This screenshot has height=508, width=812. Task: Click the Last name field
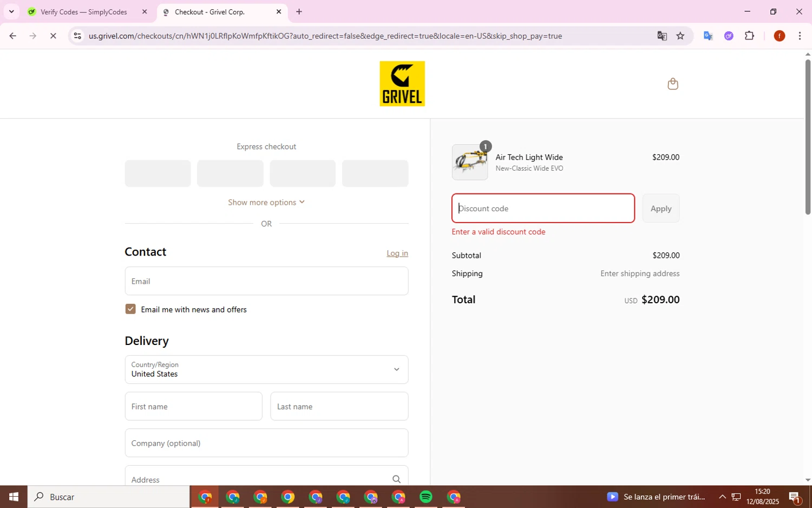(x=339, y=406)
